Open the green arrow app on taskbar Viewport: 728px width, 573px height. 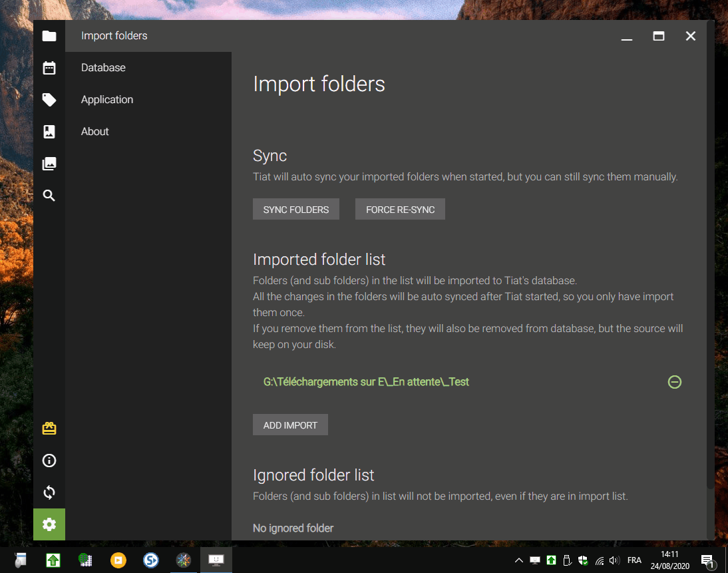53,560
